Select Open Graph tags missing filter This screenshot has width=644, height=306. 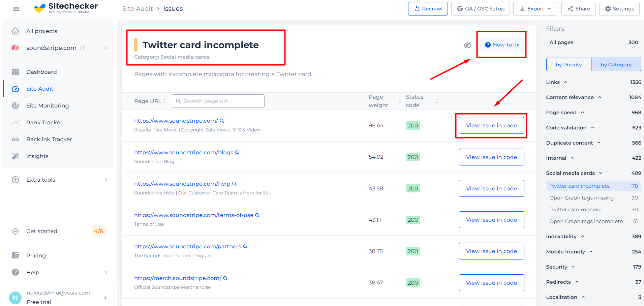pyautogui.click(x=593, y=198)
